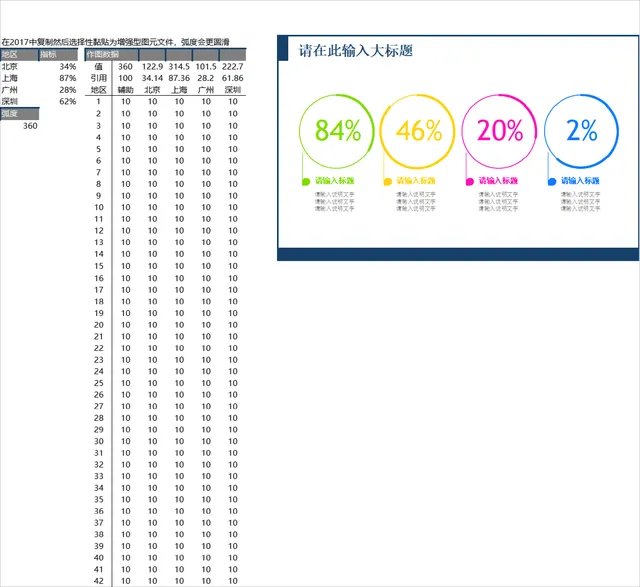This screenshot has width=640, height=587.
Task: Select the 作图数据 header cell
Action: point(111,55)
